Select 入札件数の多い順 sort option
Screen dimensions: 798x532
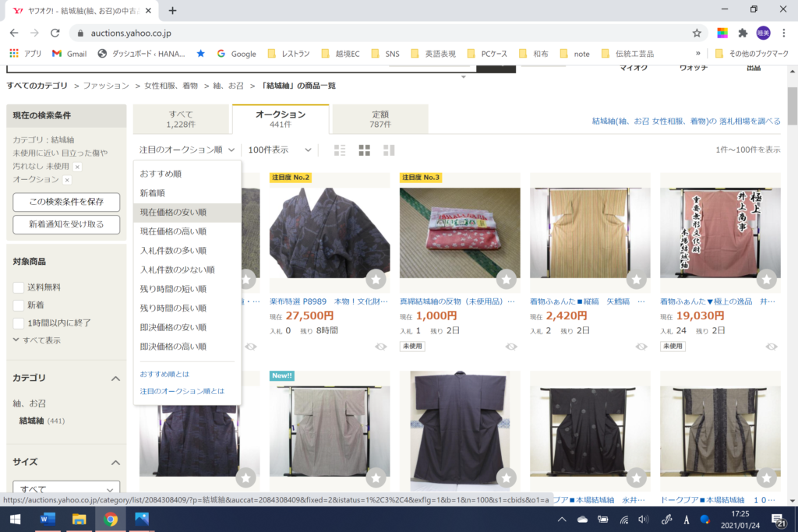click(187, 251)
